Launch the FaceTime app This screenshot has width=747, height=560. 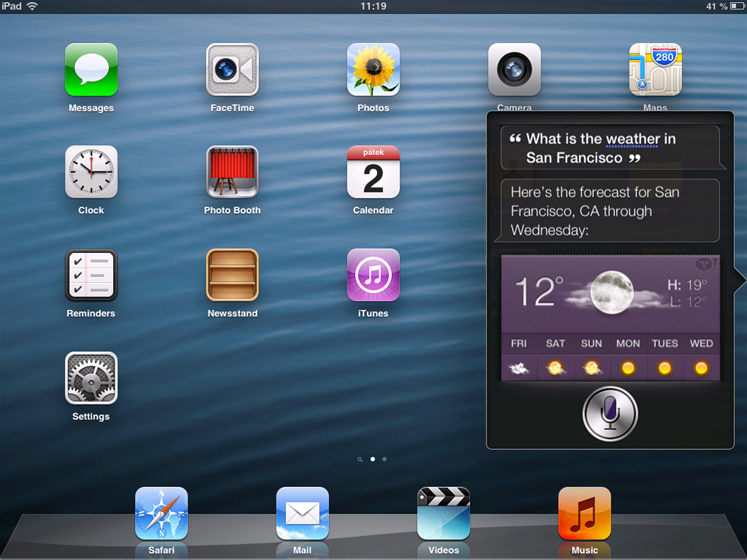[233, 70]
